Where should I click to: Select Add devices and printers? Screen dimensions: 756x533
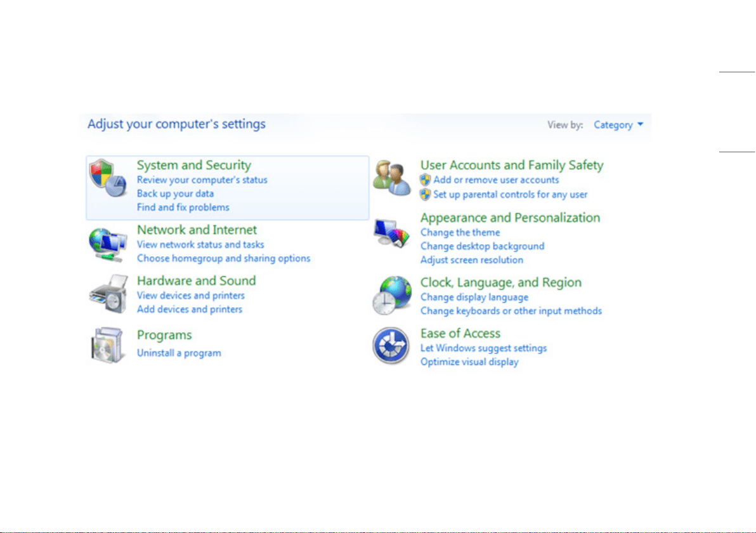pyautogui.click(x=190, y=309)
